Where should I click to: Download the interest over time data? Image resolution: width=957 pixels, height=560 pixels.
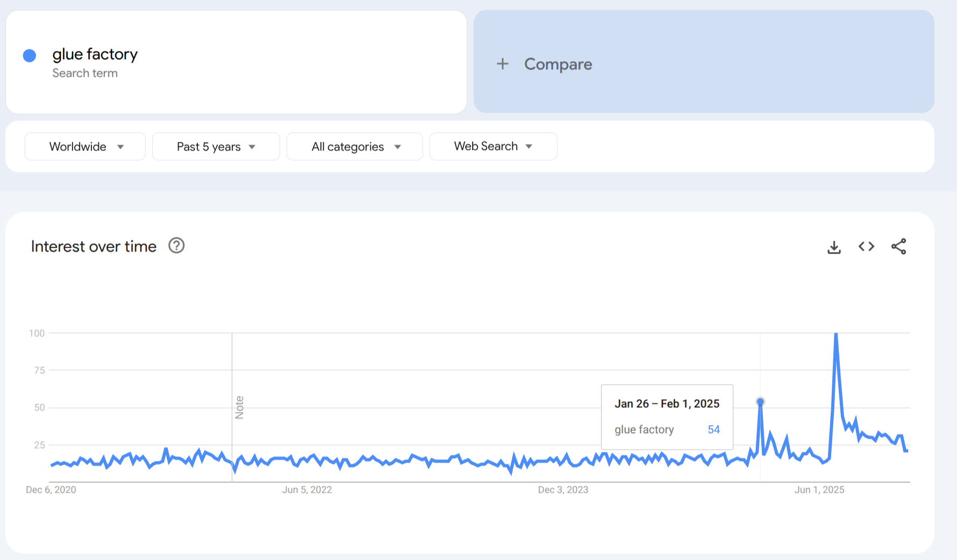[x=834, y=247]
